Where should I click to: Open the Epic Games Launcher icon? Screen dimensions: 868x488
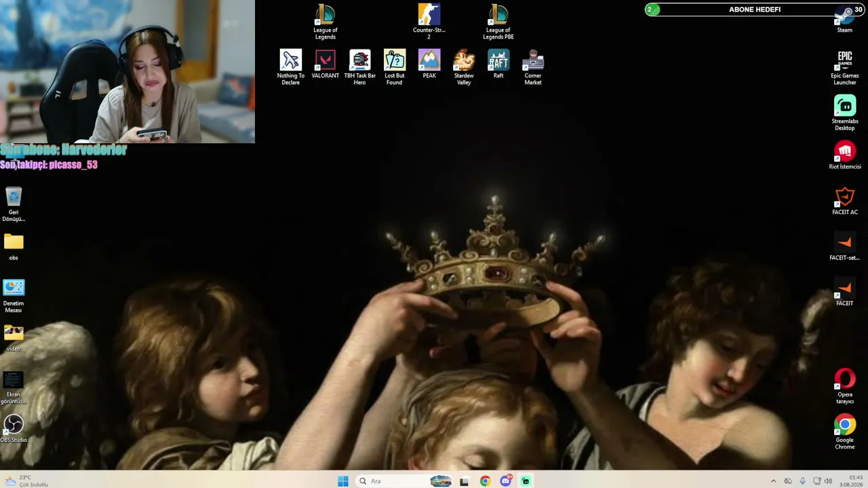pyautogui.click(x=845, y=67)
